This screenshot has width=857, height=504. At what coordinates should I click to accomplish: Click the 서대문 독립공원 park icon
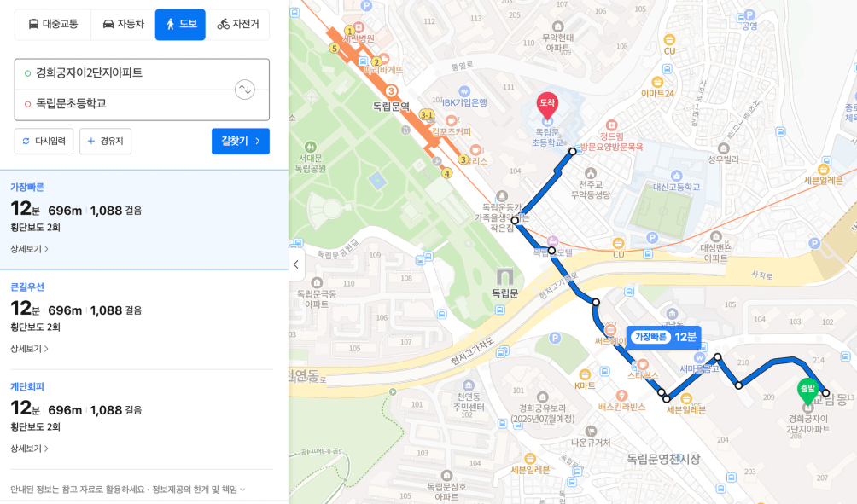[x=311, y=147]
